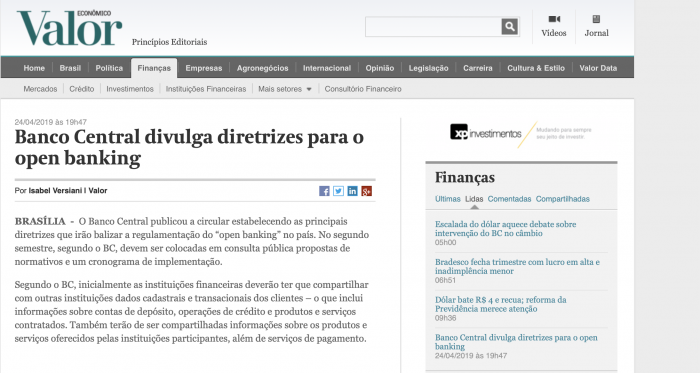Go to Mercados subsection

click(x=40, y=89)
